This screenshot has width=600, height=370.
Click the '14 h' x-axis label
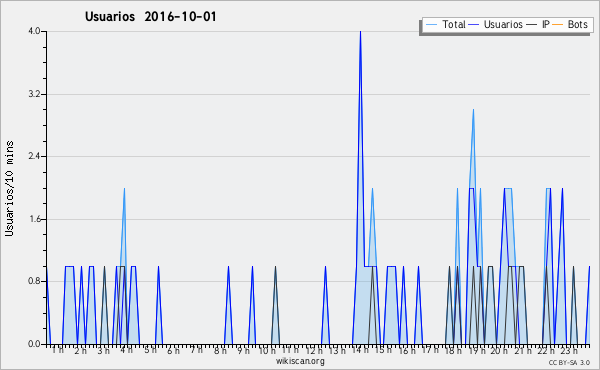(x=360, y=350)
